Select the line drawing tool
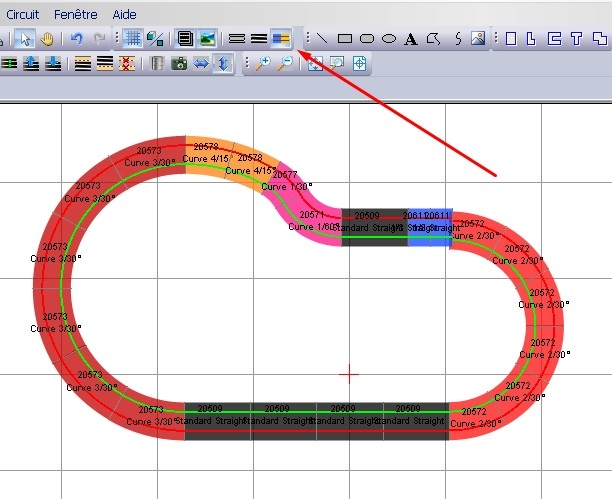Image resolution: width=612 pixels, height=499 pixels. pos(323,39)
